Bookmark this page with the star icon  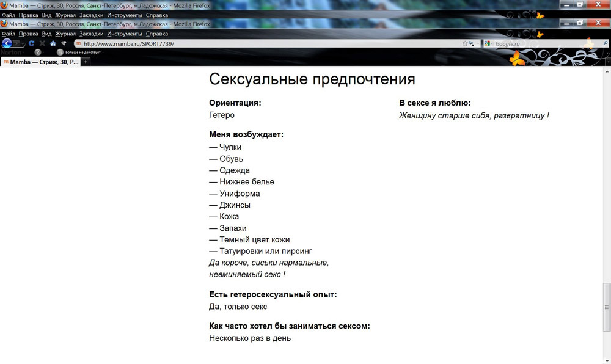tap(466, 43)
